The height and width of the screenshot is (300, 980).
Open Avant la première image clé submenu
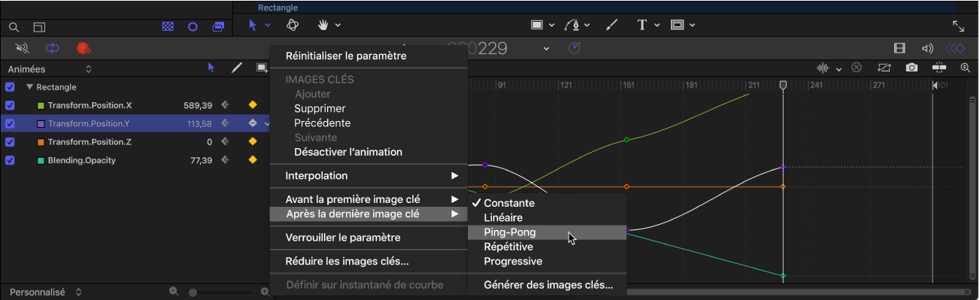coord(369,199)
